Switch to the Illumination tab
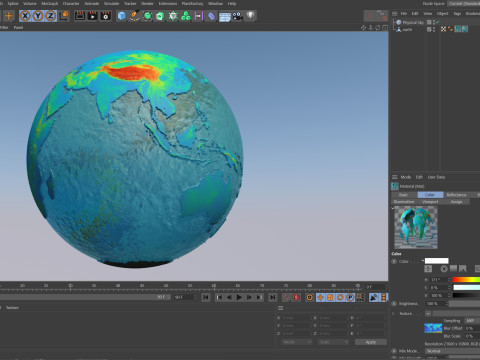Image resolution: width=480 pixels, height=360 pixels. pyautogui.click(x=404, y=202)
